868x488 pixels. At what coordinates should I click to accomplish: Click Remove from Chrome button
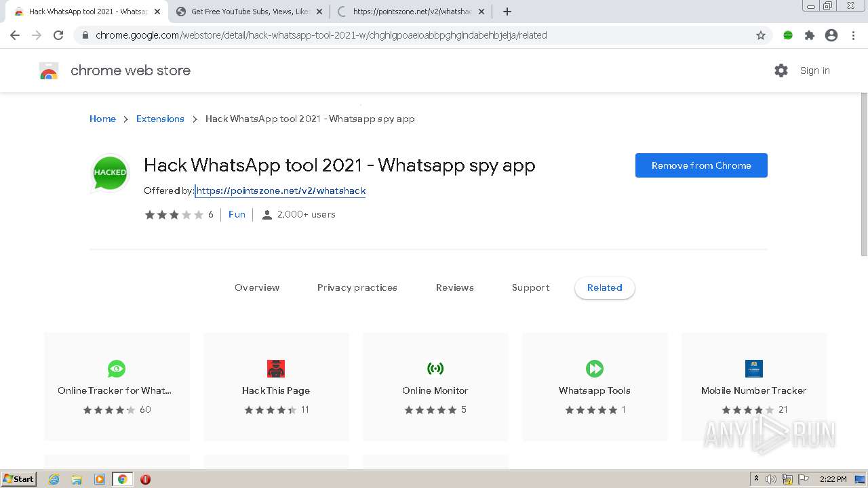click(x=701, y=165)
